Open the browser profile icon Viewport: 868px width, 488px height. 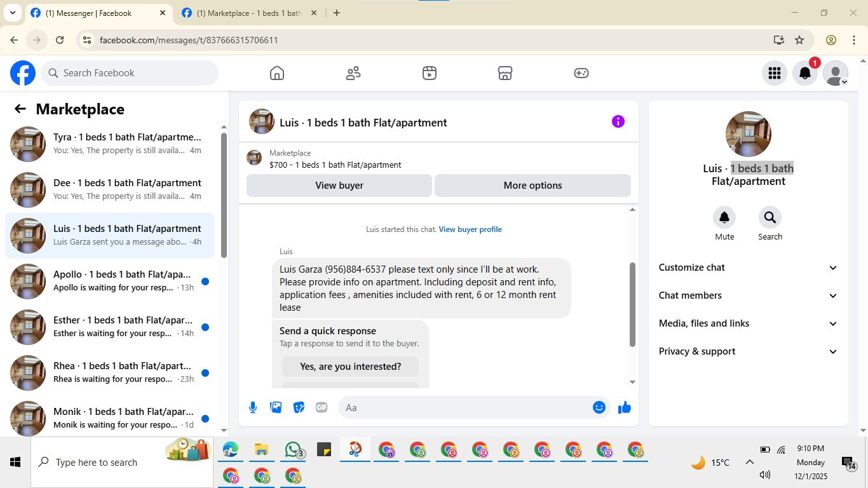(x=831, y=40)
